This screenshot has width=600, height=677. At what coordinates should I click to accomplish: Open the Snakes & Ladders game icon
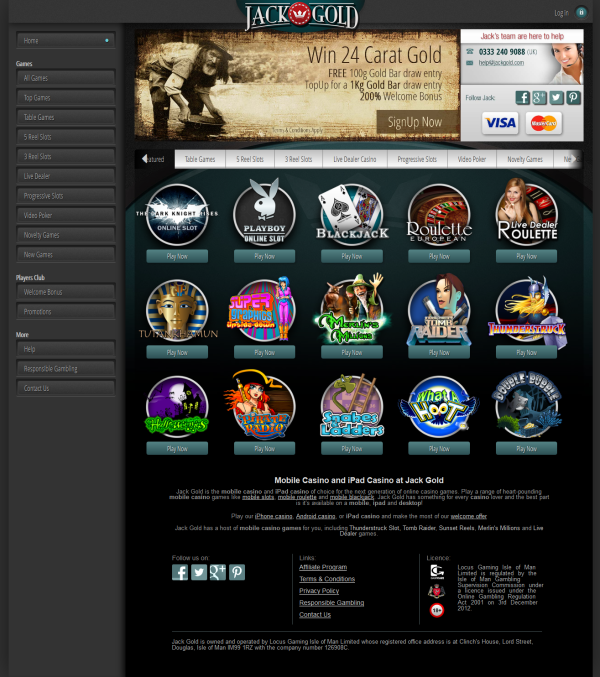pyautogui.click(x=352, y=405)
